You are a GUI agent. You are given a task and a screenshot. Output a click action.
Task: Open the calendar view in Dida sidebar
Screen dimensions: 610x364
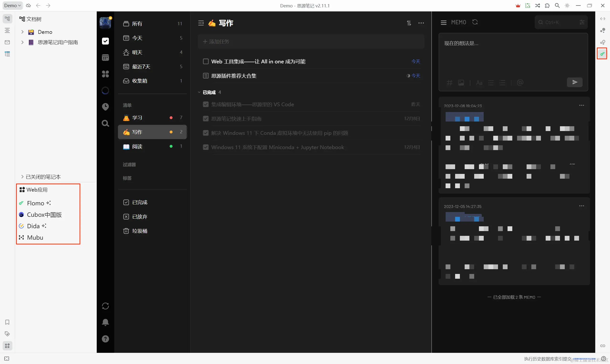click(106, 58)
